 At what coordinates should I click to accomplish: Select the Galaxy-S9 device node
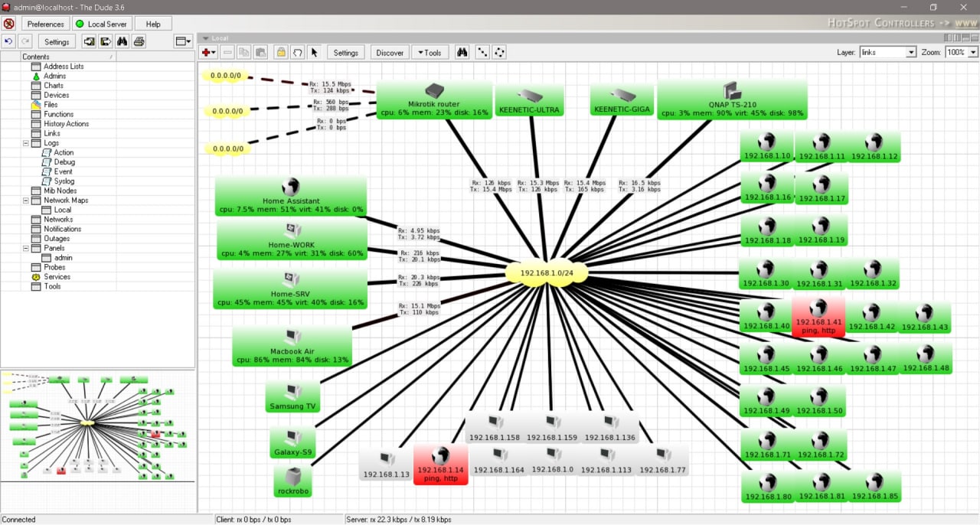(292, 443)
